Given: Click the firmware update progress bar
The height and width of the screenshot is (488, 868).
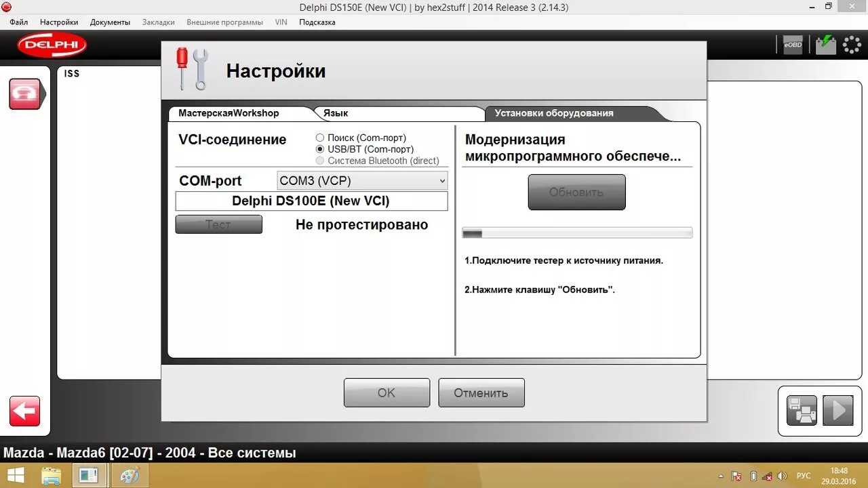Looking at the screenshot, I should 577,233.
